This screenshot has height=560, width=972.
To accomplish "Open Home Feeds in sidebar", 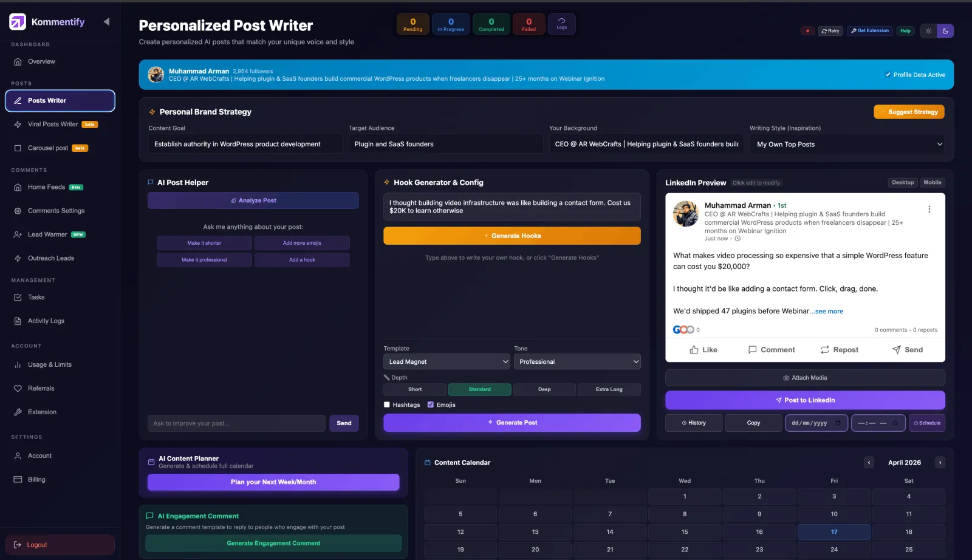I will [x=60, y=187].
